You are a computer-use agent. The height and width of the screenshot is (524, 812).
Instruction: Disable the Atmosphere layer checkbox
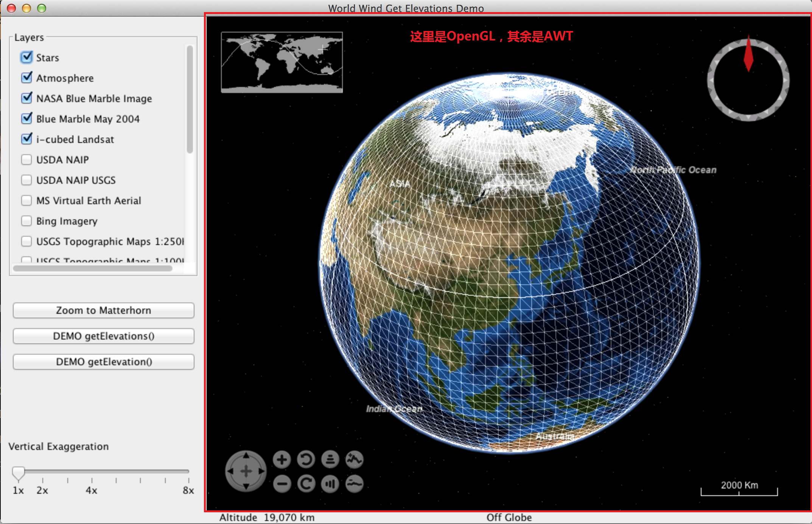coord(26,78)
